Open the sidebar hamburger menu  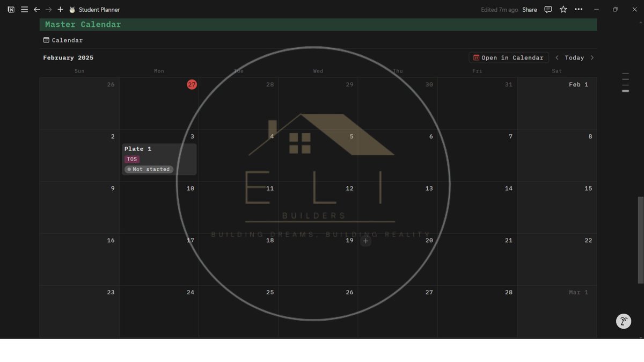pos(24,10)
